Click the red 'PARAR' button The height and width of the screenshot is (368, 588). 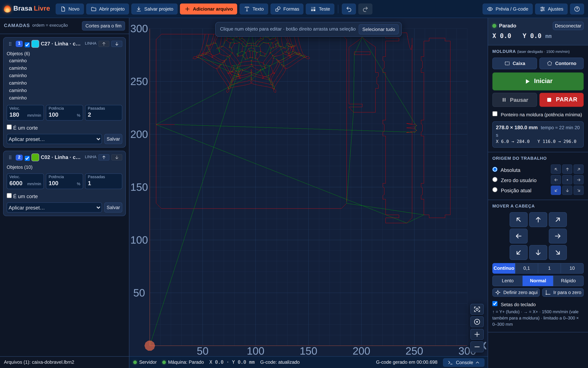point(561,100)
